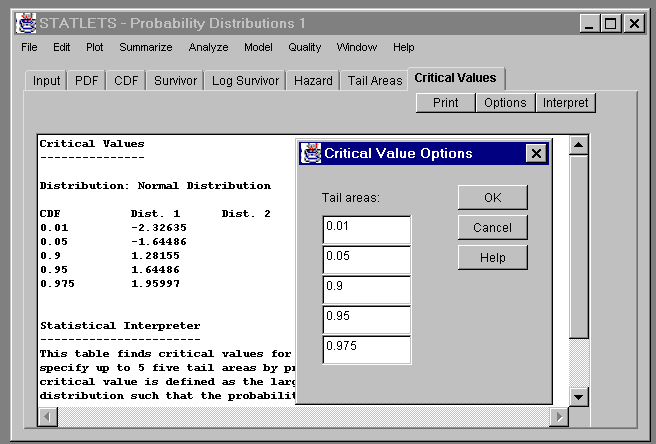Screen dimensions: 656x444
Task: Click the CDF value 0.975 in table
Action: [57, 284]
